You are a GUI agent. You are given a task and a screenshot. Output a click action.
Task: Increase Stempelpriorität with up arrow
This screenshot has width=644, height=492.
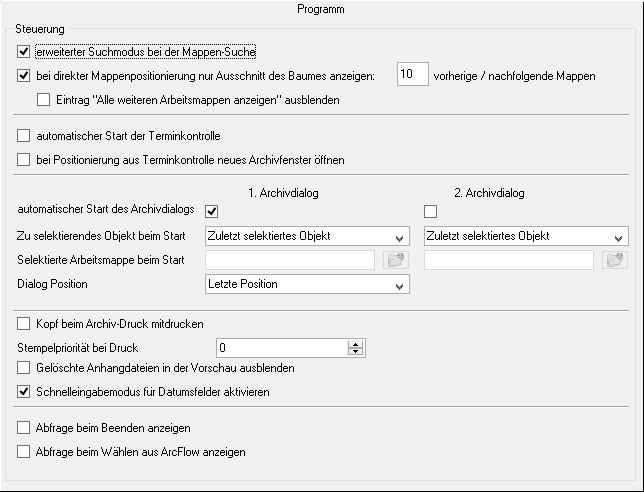355,344
